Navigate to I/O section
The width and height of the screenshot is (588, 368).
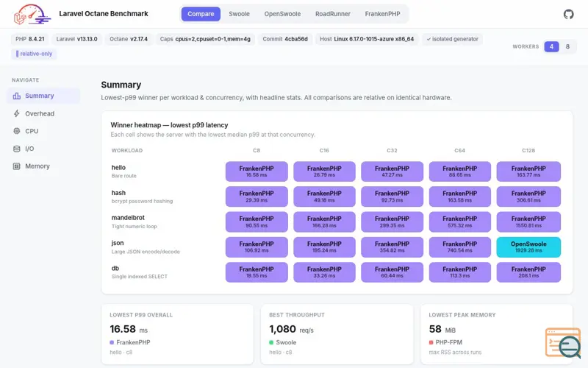pos(43,149)
